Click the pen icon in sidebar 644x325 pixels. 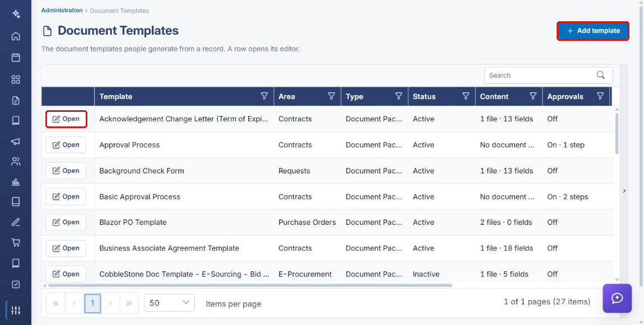pos(16,223)
